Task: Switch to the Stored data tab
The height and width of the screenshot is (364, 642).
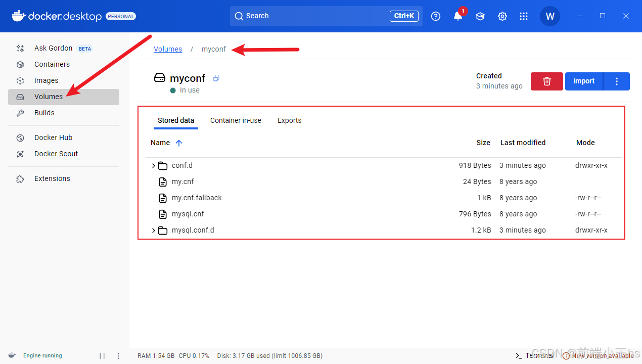Action: [176, 120]
